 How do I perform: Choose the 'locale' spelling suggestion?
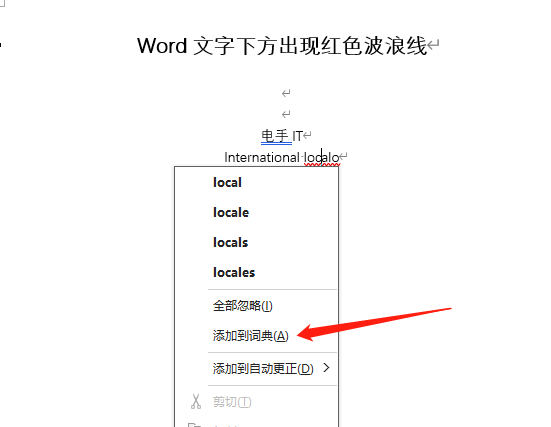coord(231,212)
